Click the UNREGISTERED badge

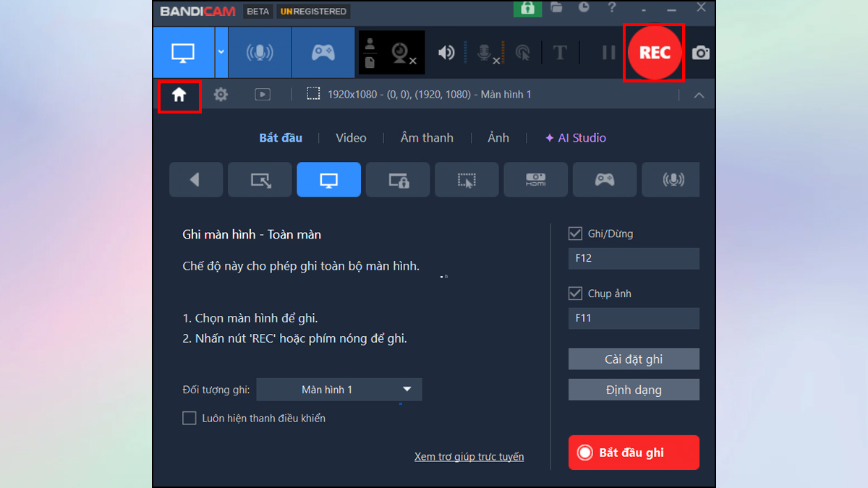click(x=314, y=12)
